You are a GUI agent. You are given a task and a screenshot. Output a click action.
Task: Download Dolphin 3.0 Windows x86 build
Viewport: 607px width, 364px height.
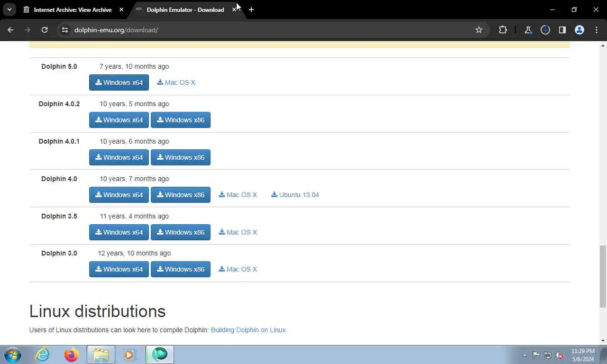click(x=181, y=269)
